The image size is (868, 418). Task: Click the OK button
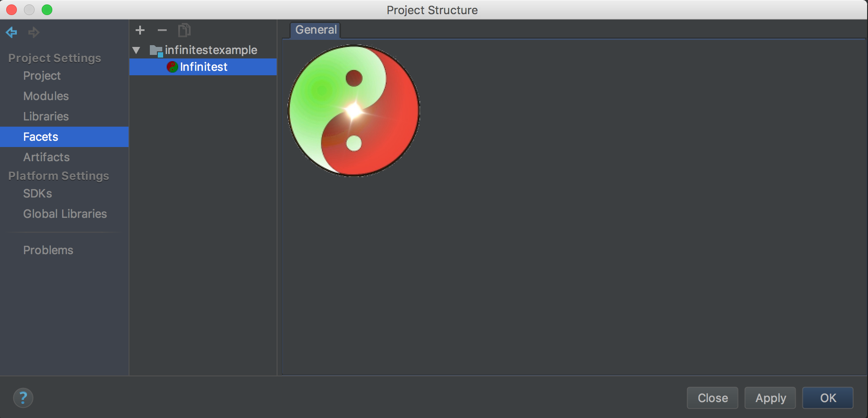click(x=828, y=398)
